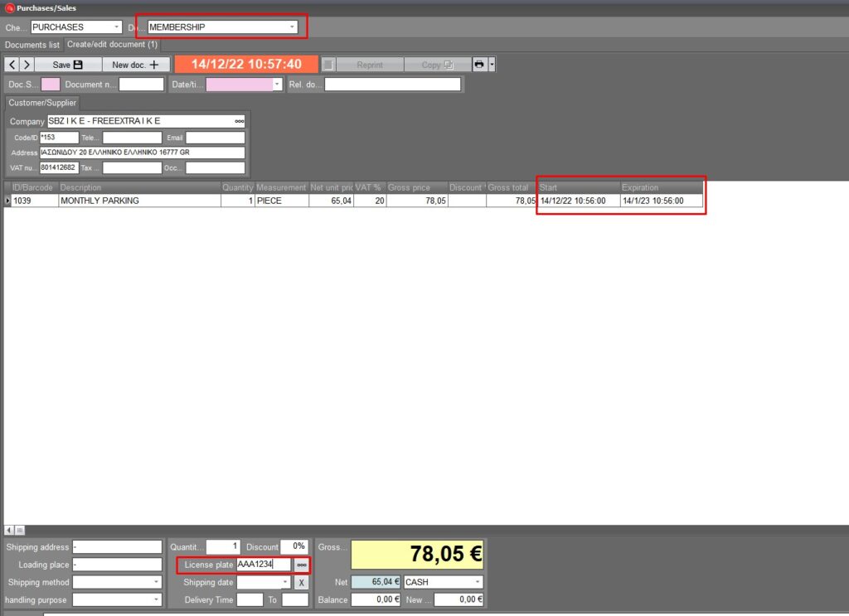Navigate forward using the right arrow icon
This screenshot has width=849, height=616.
click(26, 64)
